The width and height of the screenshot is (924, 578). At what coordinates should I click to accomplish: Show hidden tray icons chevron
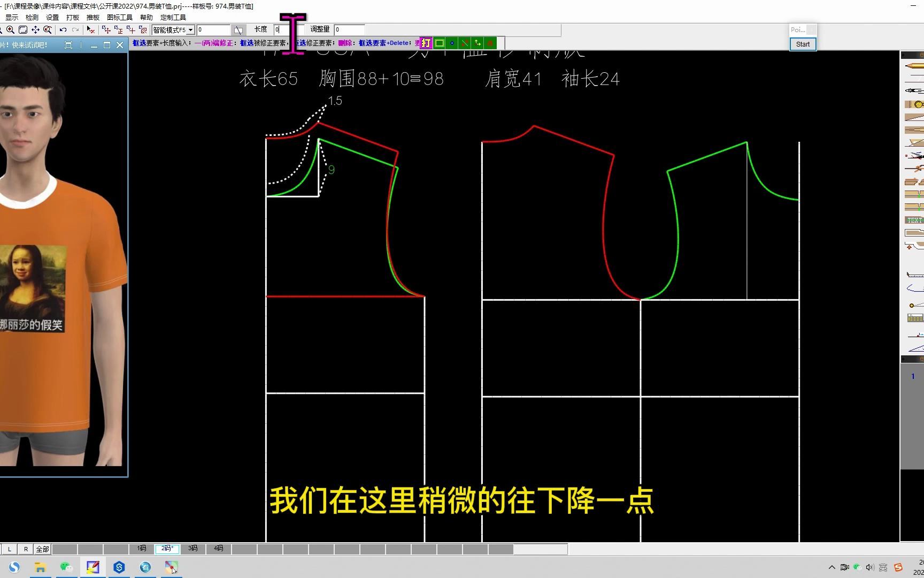831,567
